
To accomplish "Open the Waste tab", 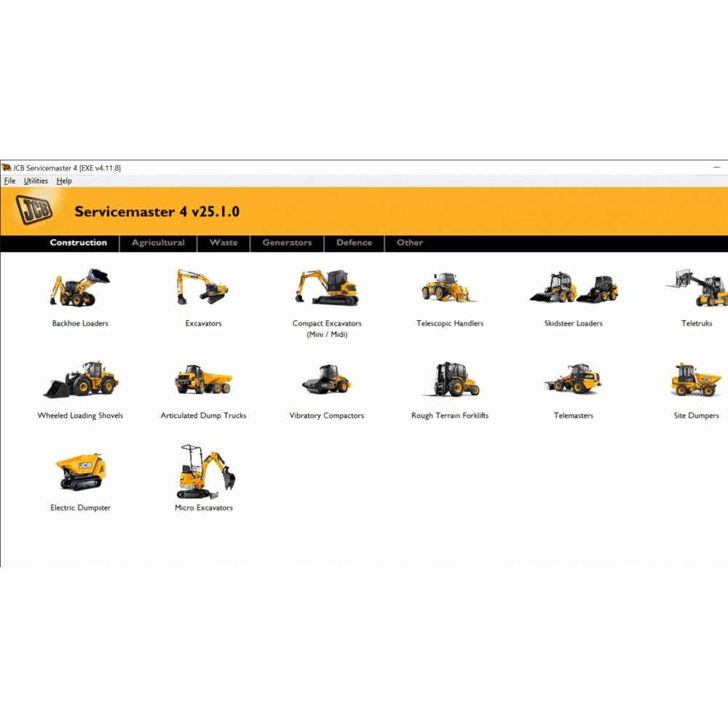I will tap(223, 243).
